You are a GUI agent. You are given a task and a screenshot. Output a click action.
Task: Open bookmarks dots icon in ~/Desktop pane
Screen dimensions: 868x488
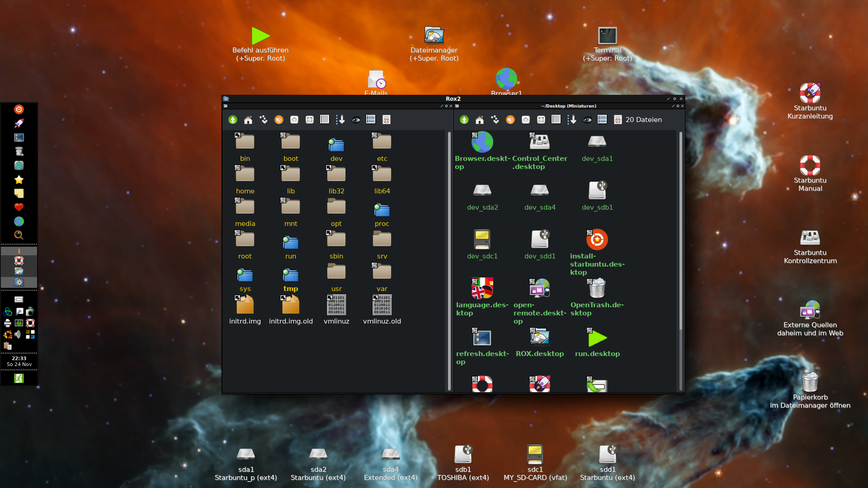click(x=495, y=120)
